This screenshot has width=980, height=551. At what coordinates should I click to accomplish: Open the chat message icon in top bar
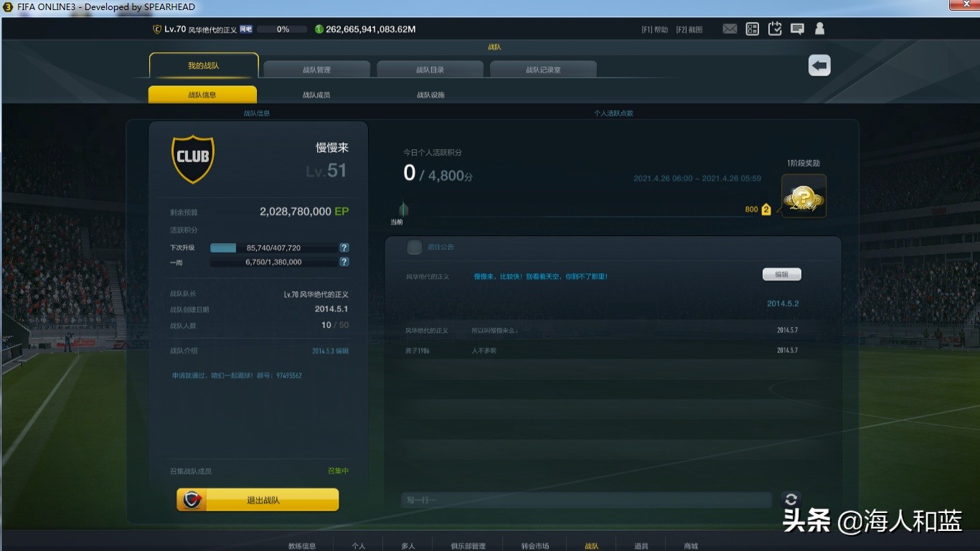(x=797, y=29)
